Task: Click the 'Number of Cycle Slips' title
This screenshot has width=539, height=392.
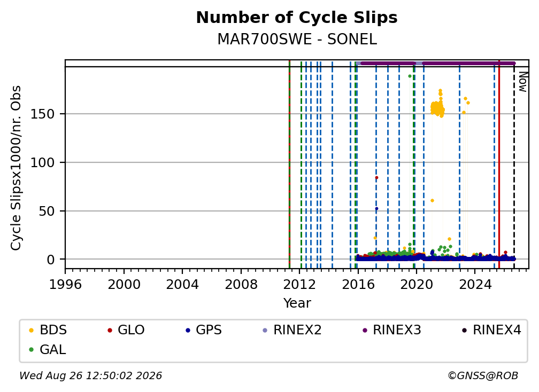Action: (297, 18)
